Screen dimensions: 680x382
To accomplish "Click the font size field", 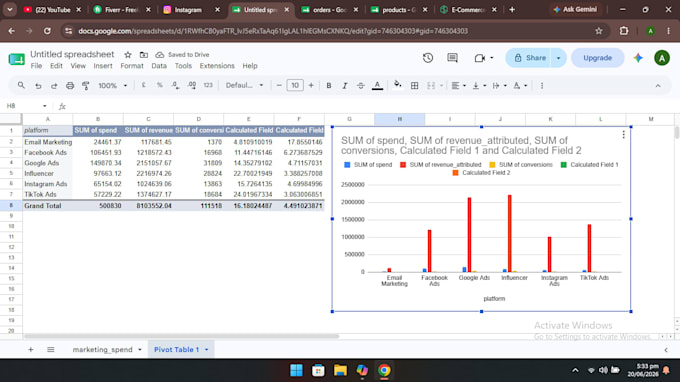I will point(295,85).
